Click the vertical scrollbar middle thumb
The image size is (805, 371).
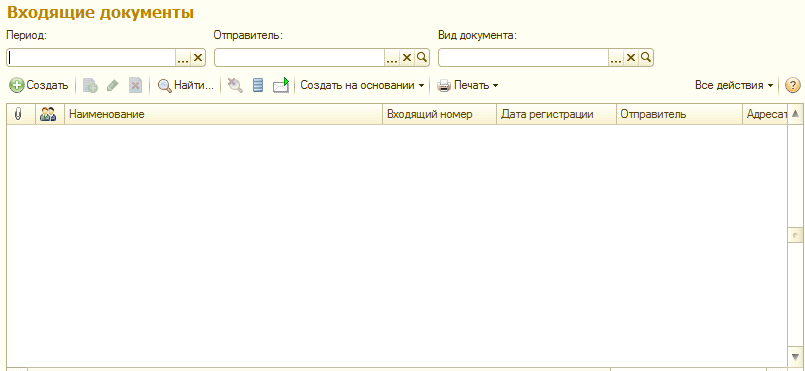[795, 236]
